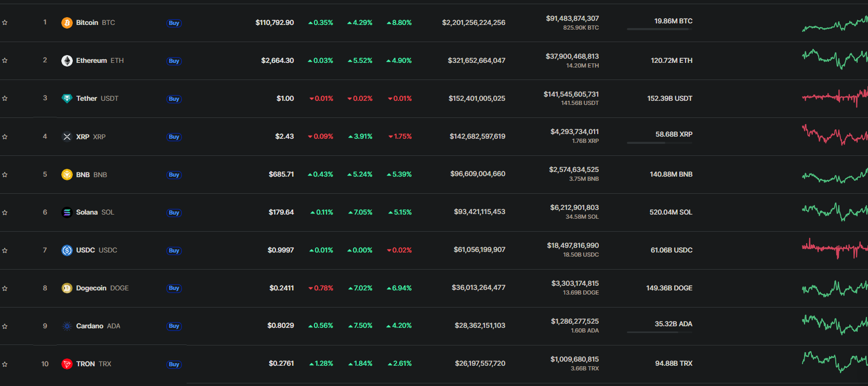The image size is (868, 386).
Task: Click XRP circulating supply progress bar
Action: (x=660, y=143)
